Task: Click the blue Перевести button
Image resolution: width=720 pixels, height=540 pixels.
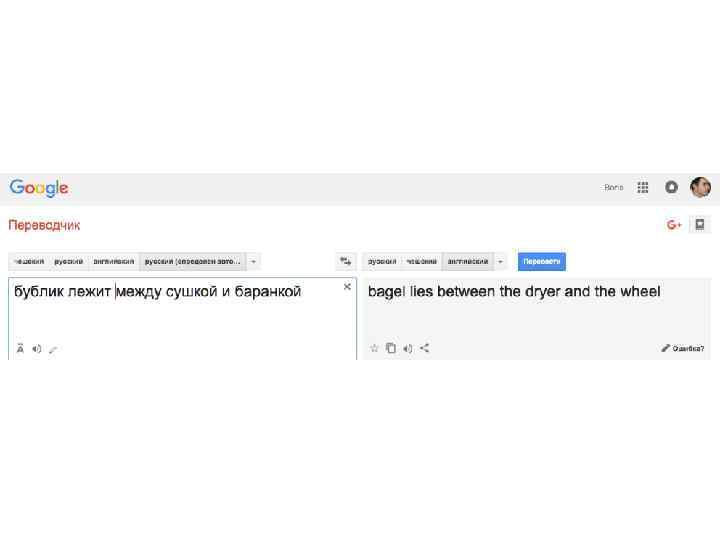Action: 542,262
